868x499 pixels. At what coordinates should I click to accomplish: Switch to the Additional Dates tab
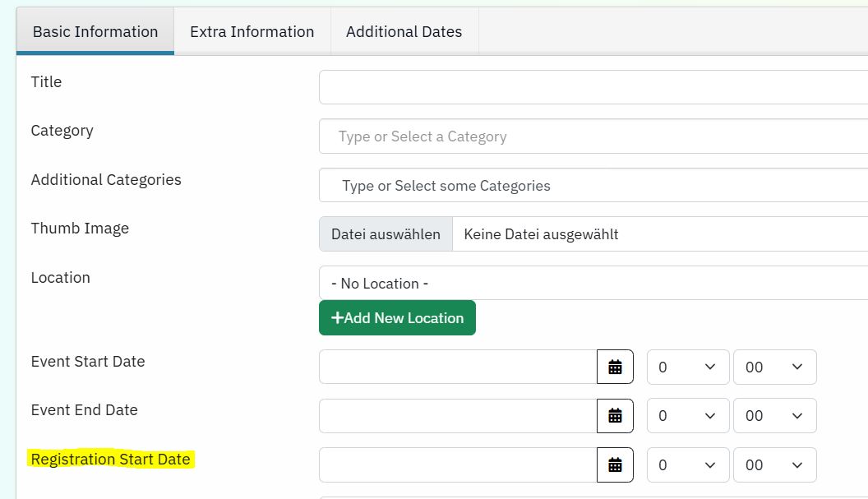coord(404,32)
